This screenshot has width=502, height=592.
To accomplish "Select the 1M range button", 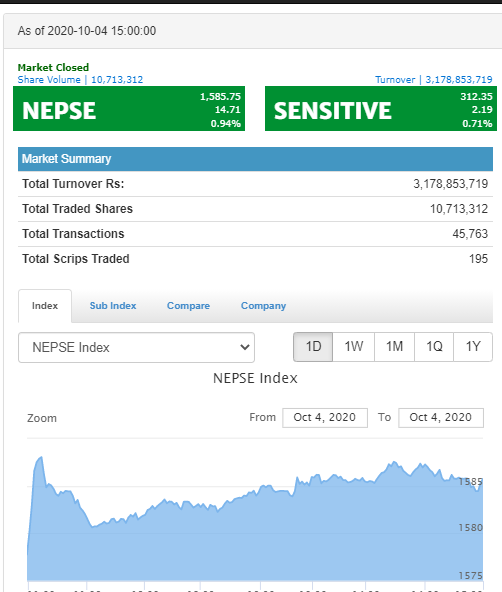I will pyautogui.click(x=394, y=347).
